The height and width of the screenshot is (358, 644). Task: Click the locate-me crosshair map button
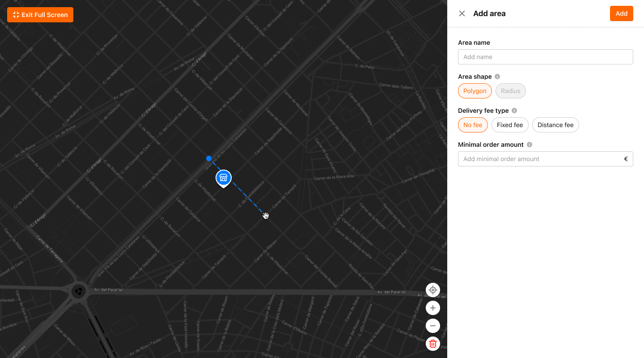[x=432, y=290]
